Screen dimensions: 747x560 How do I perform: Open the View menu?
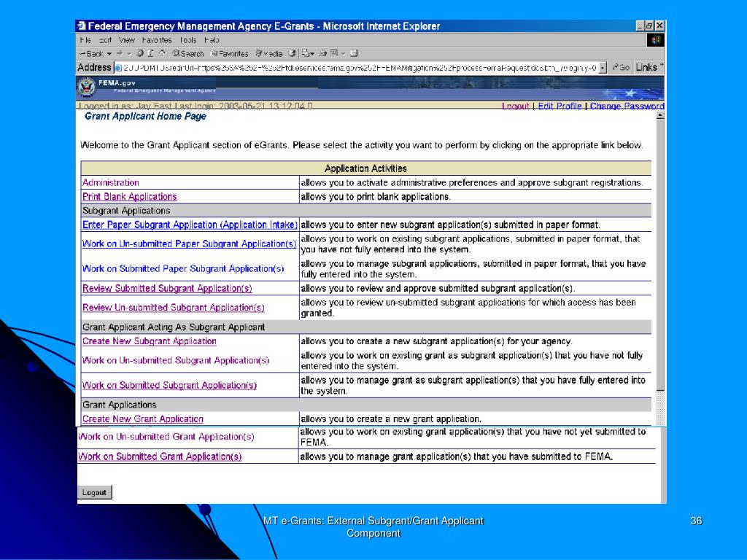127,40
